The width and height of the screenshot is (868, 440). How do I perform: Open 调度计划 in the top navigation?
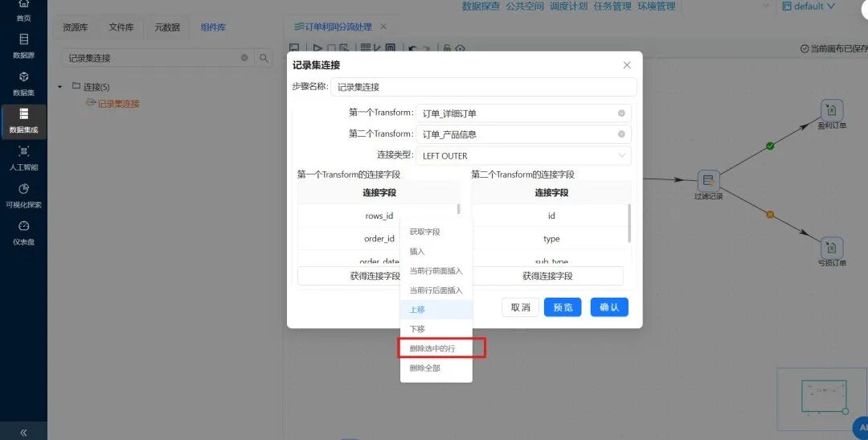tap(568, 6)
